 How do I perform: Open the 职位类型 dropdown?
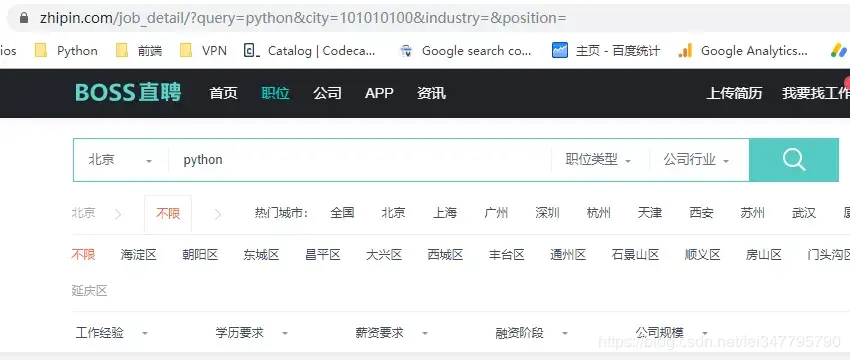click(598, 160)
